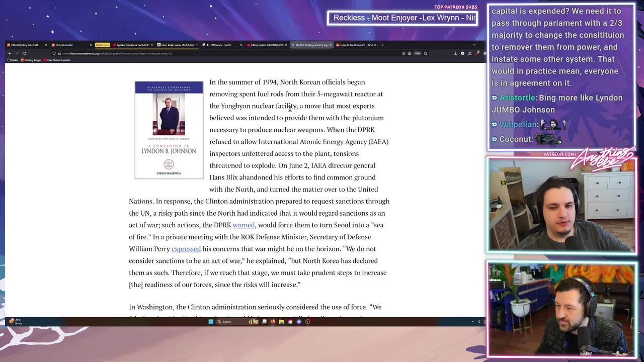Open a new browser tab

pos(382,45)
